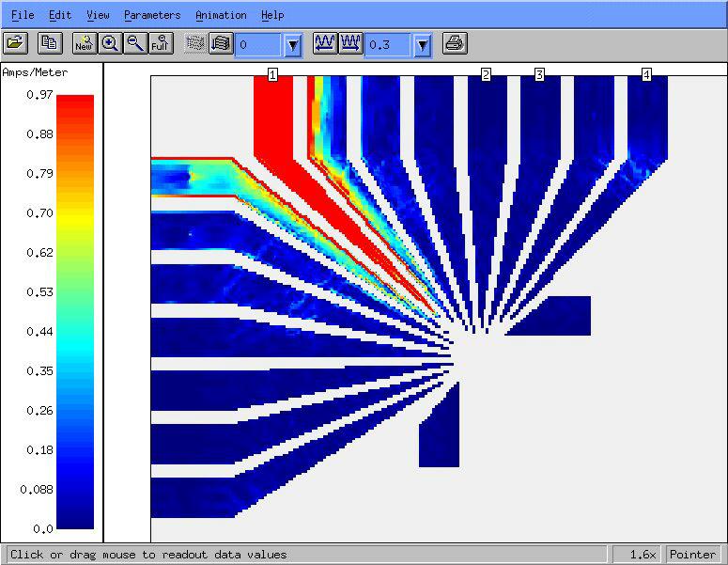Click the Copy icon in toolbar
The image size is (728, 565).
49,43
